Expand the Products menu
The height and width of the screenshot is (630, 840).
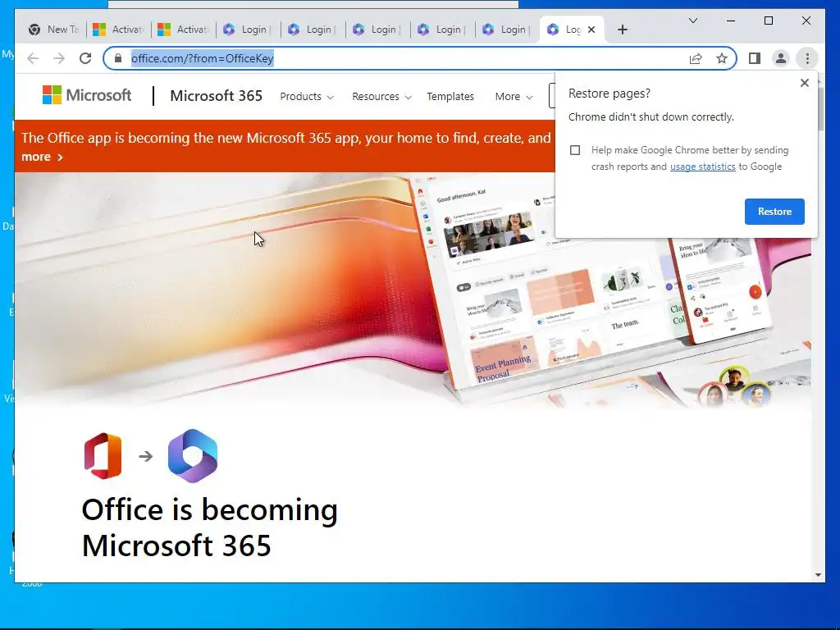tap(307, 97)
